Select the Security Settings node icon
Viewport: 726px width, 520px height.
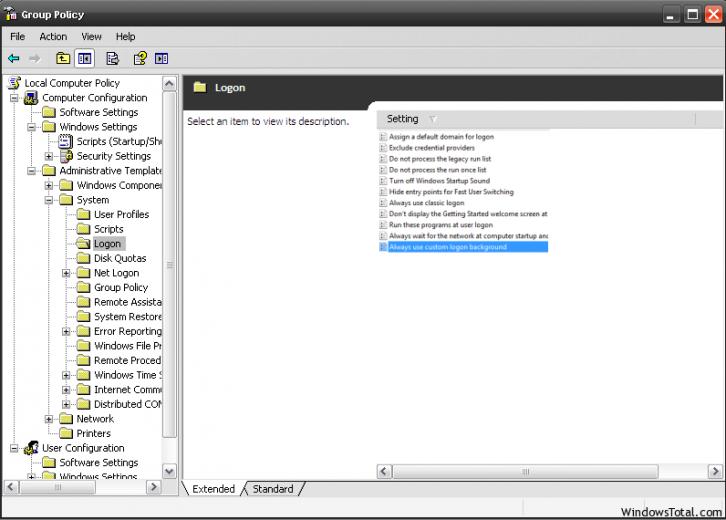click(x=66, y=156)
